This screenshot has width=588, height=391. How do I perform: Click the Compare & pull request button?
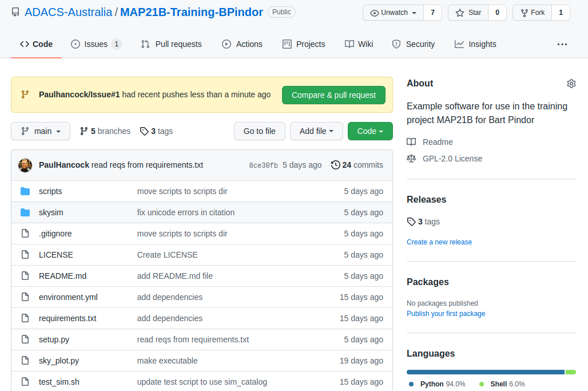[x=333, y=95]
